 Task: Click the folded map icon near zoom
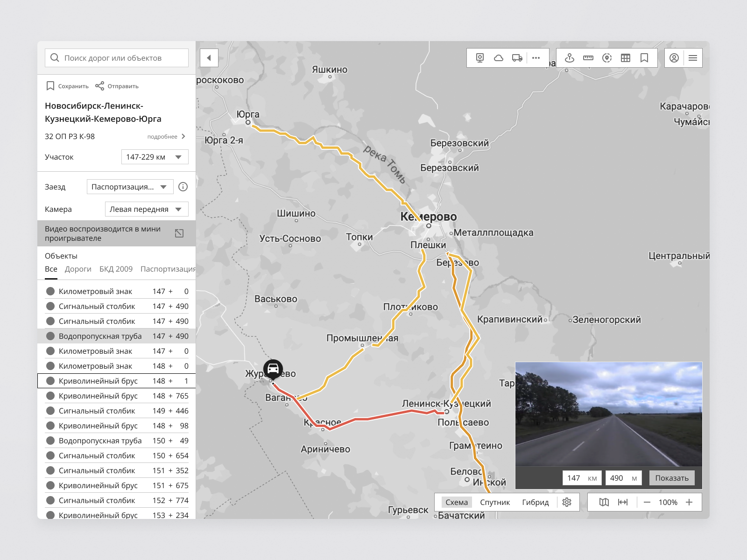[604, 502]
